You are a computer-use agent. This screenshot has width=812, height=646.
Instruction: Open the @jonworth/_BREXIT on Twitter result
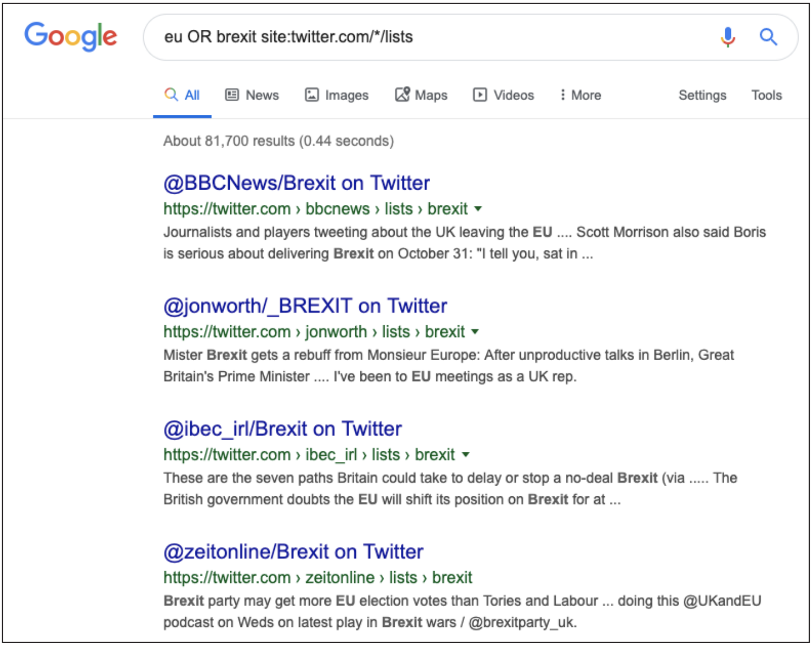305,306
